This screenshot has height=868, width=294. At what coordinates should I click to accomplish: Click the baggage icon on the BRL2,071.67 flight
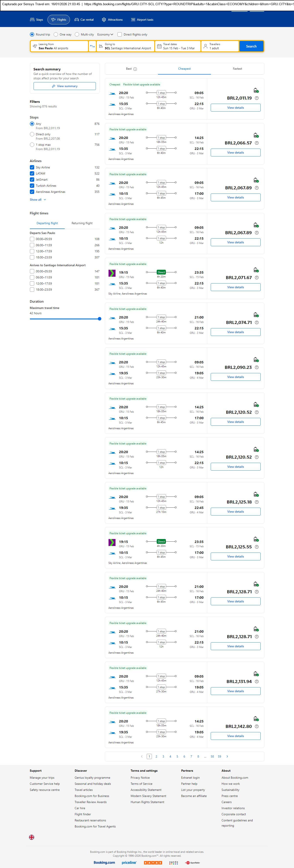(x=256, y=270)
